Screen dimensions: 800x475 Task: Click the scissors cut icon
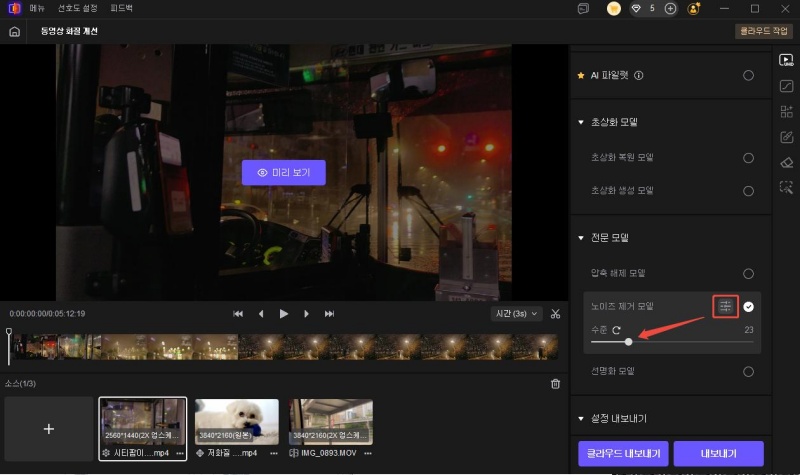pos(555,314)
